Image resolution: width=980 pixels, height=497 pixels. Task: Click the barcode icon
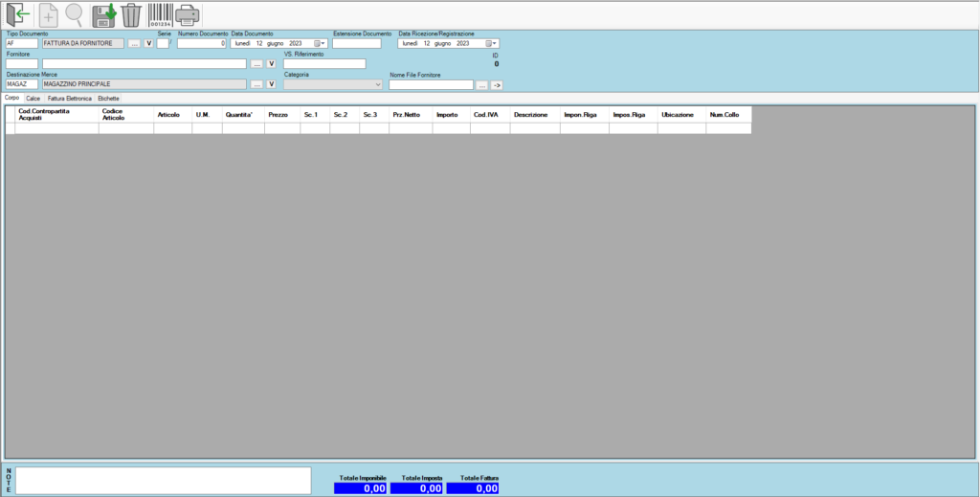160,14
